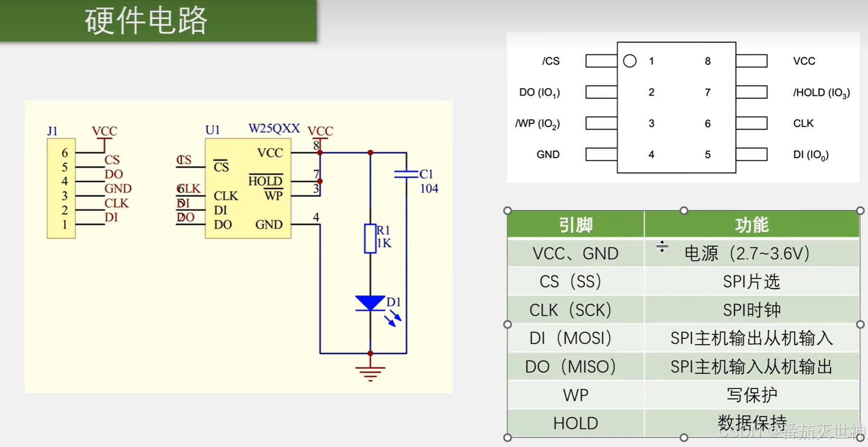This screenshot has width=868, height=447.
Task: Click the DO (MISO) table cell
Action: [x=576, y=367]
